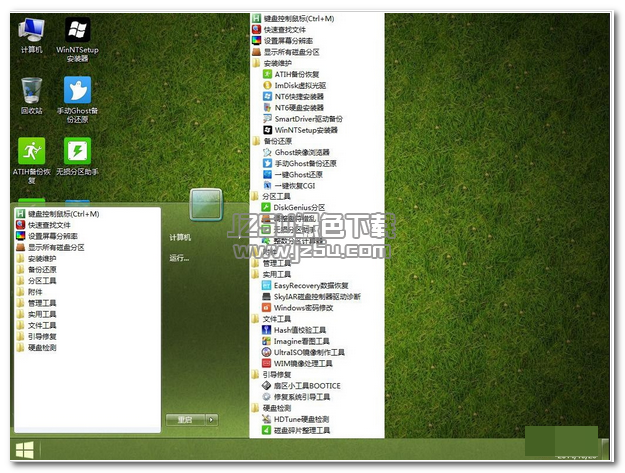The height and width of the screenshot is (473, 625).
Task: Click 管理工具 folder heading in expanded list
Action: 271,263
